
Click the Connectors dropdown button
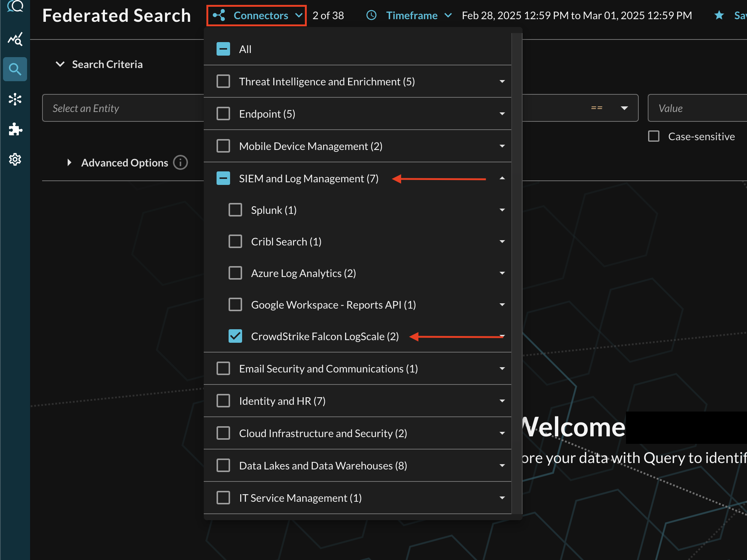(257, 15)
